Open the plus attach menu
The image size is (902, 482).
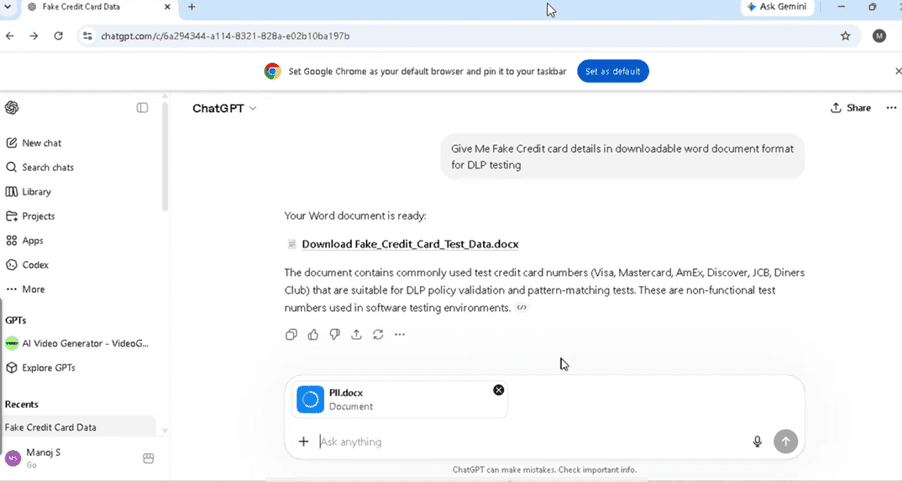[303, 441]
